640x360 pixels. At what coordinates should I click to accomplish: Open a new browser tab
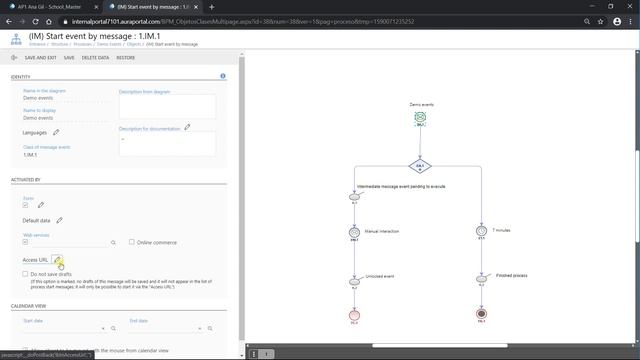[x=211, y=7]
